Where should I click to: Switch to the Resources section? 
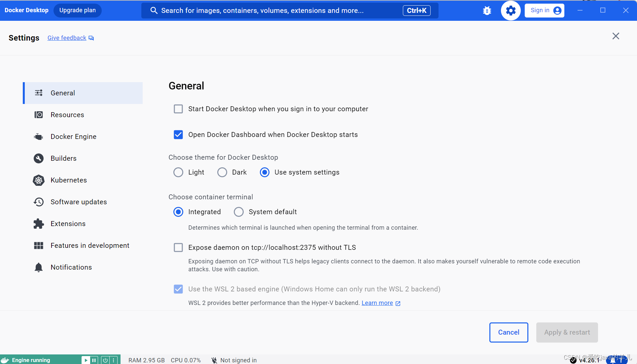point(67,115)
